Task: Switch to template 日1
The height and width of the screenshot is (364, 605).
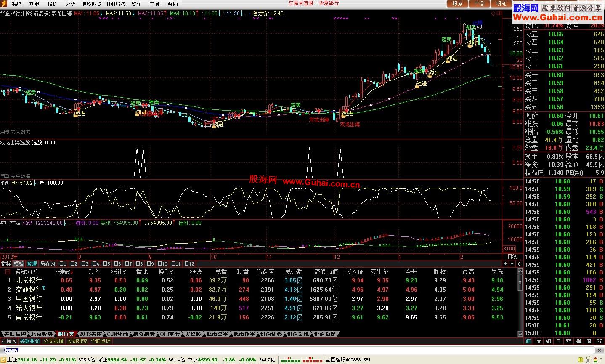Action: click(x=63, y=264)
